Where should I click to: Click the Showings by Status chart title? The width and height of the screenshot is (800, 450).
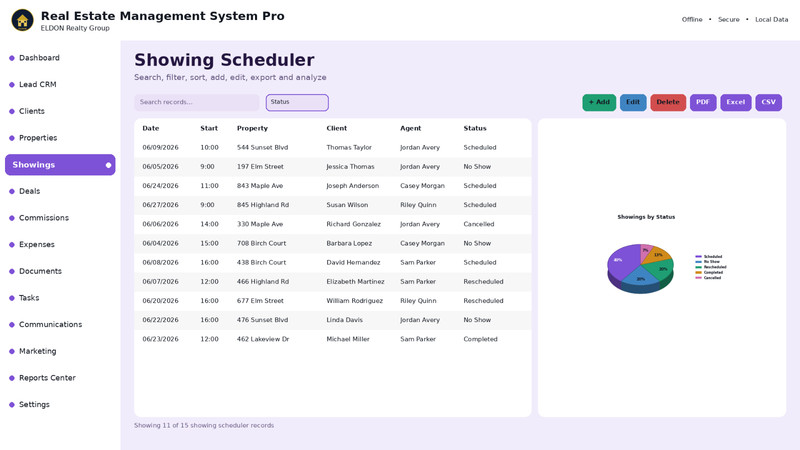tap(646, 217)
